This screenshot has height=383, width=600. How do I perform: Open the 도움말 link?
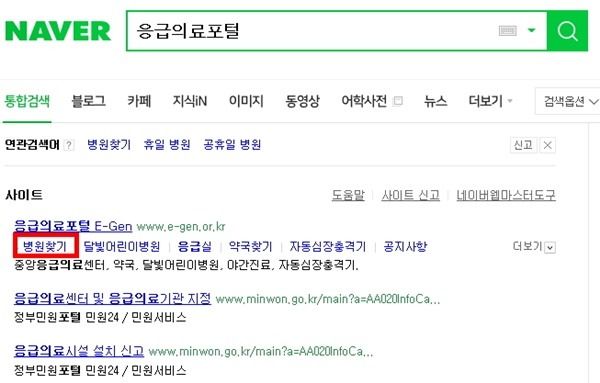pyautogui.click(x=348, y=196)
